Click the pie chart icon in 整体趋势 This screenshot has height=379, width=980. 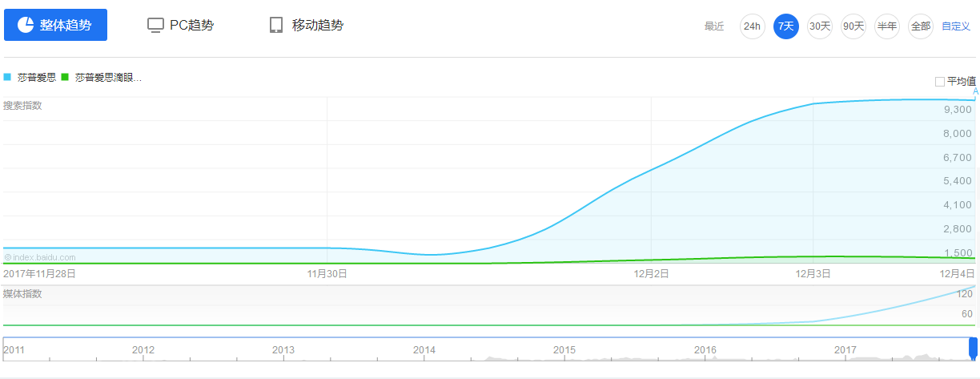click(25, 25)
